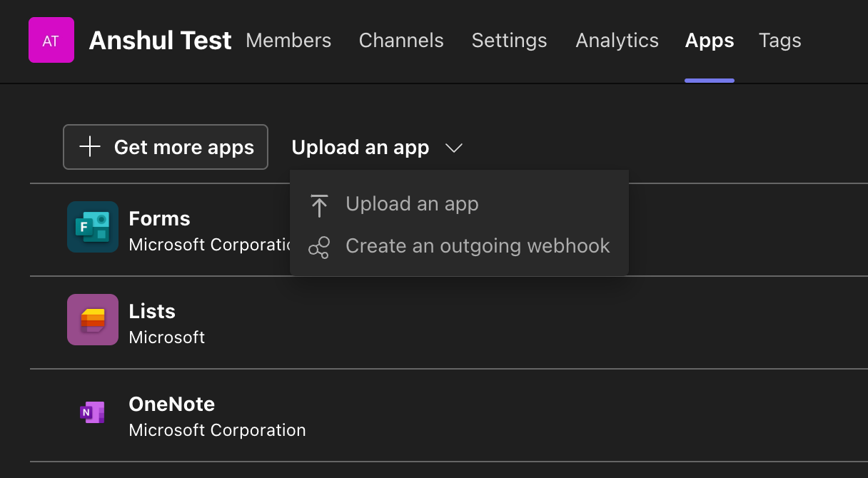Choose Upload an app from the menu
The height and width of the screenshot is (478, 868).
[x=459, y=204]
